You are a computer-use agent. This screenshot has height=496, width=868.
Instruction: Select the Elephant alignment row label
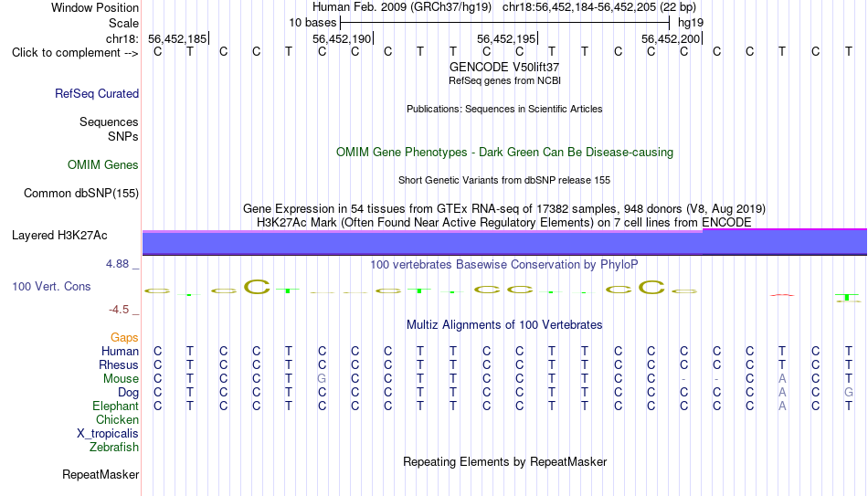coord(115,406)
